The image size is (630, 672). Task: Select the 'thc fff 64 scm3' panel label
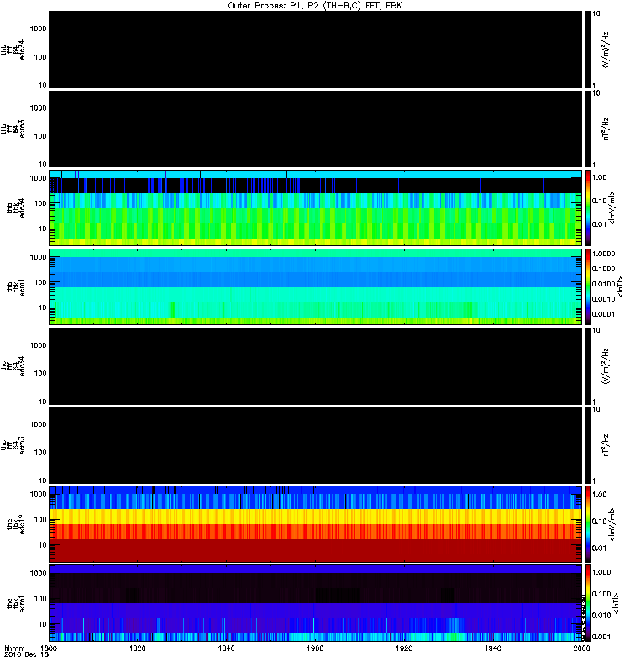13,445
